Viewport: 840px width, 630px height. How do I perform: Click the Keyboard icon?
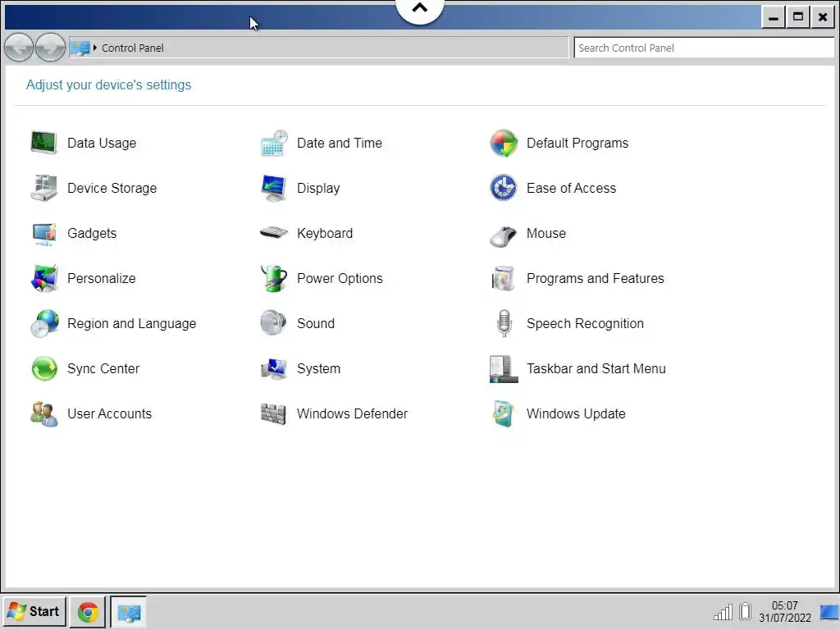pyautogui.click(x=274, y=232)
